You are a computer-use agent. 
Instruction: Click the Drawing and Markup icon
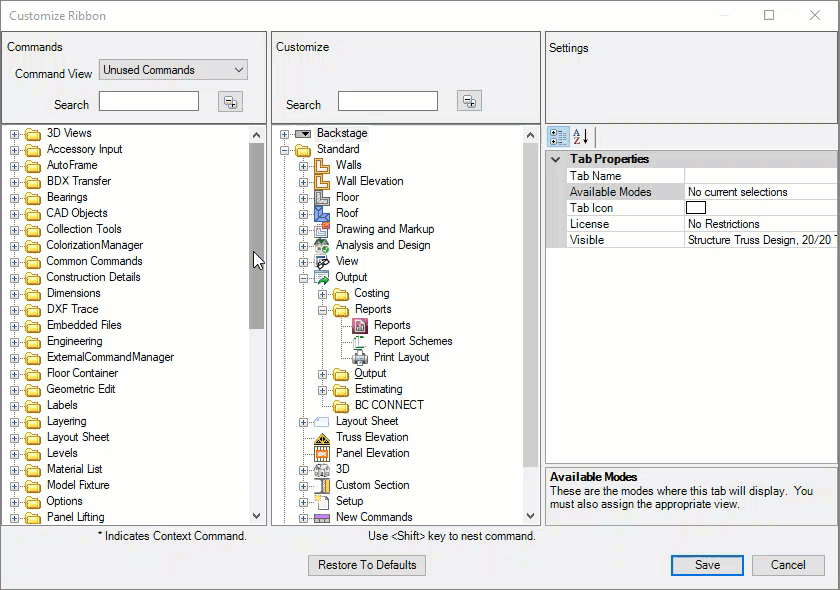pyautogui.click(x=321, y=230)
